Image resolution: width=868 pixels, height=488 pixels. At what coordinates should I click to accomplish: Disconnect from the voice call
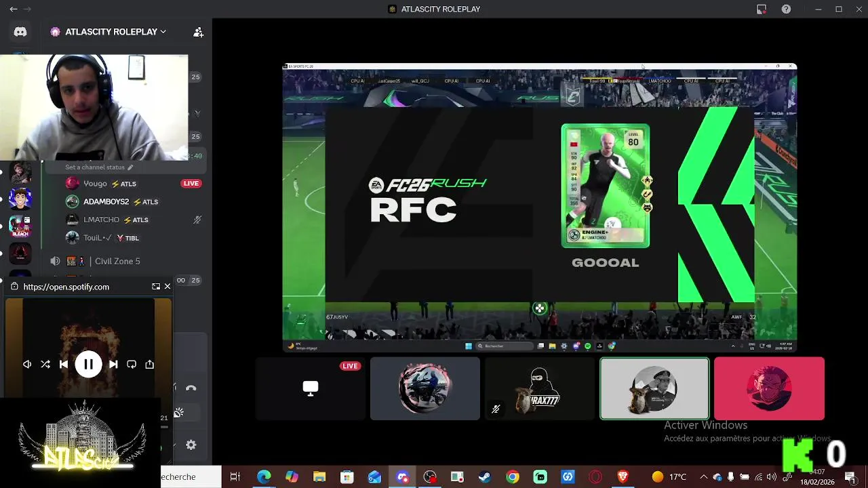click(191, 388)
